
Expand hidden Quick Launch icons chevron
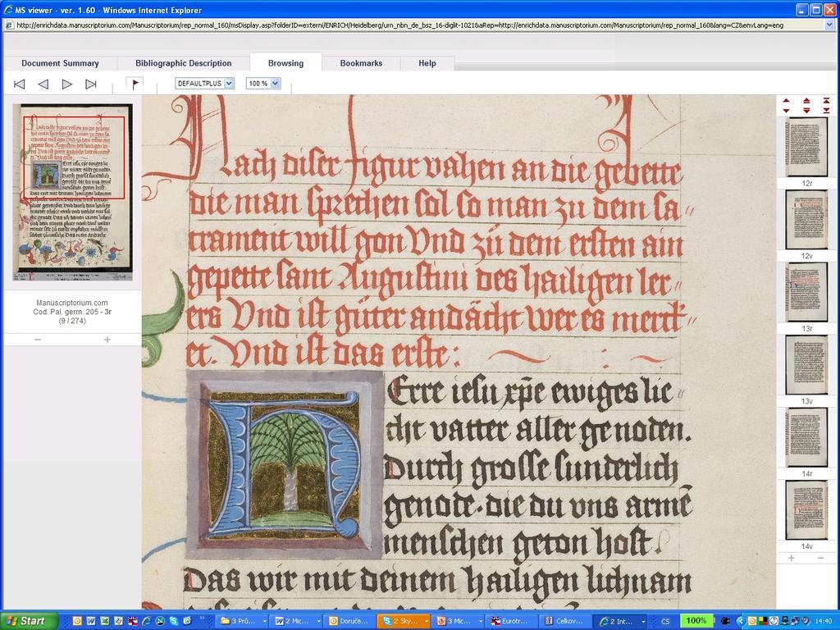pyautogui.click(x=202, y=619)
